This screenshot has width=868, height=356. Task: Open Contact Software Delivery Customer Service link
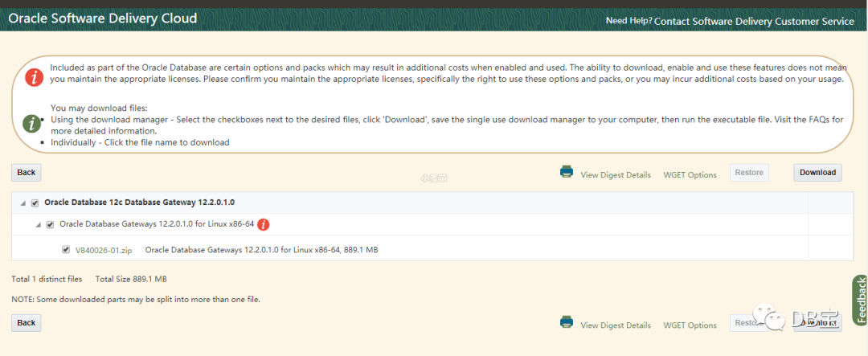pos(754,21)
